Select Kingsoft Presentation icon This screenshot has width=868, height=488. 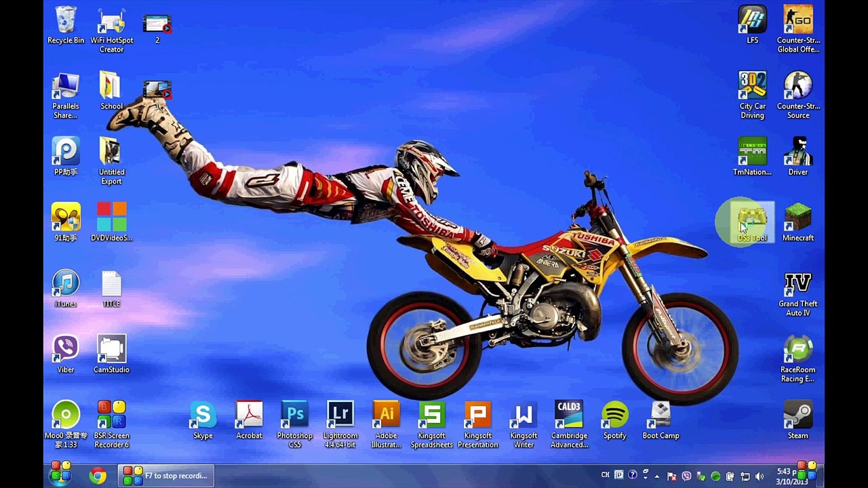[477, 424]
